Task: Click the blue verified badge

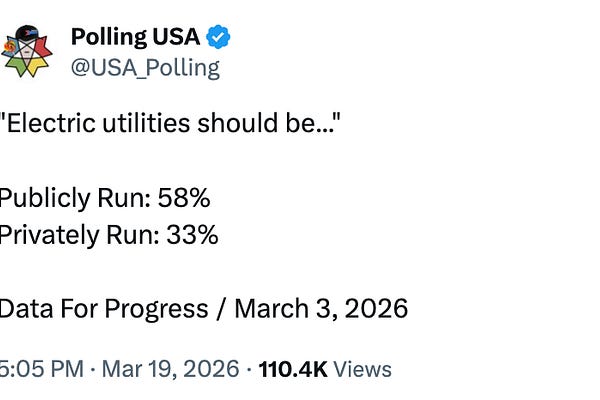Action: tap(219, 38)
